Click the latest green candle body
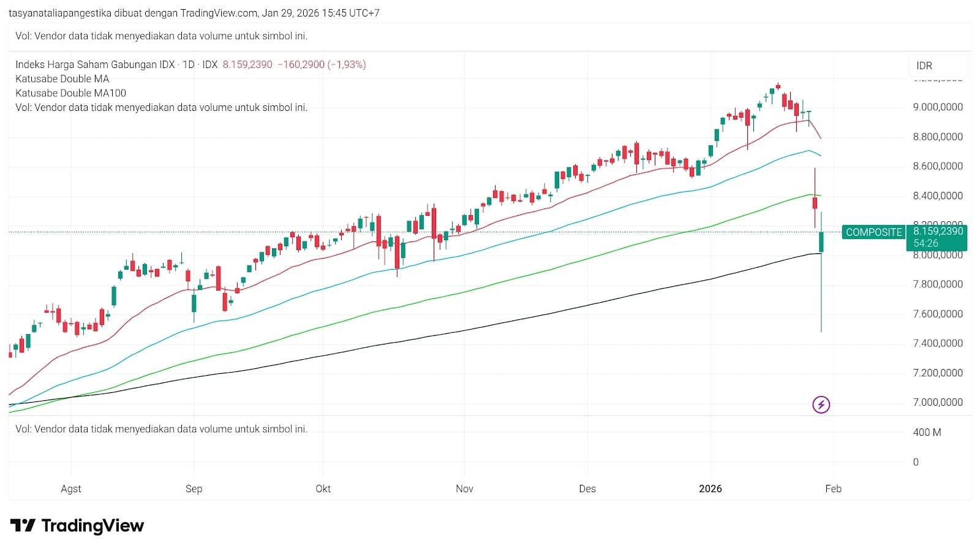 click(x=821, y=242)
